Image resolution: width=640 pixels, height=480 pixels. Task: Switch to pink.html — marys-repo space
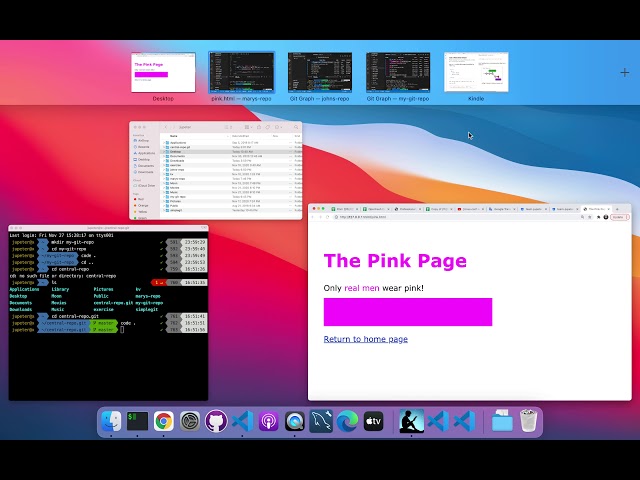[x=241, y=72]
